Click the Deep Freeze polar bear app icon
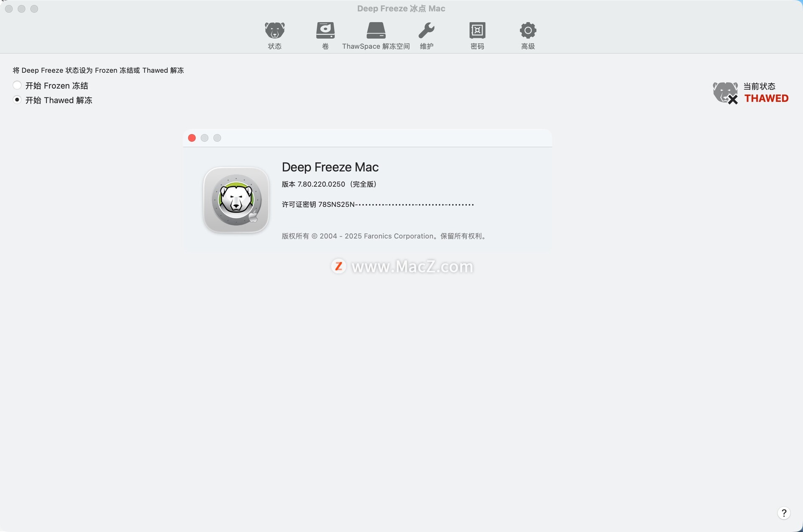 [236, 200]
